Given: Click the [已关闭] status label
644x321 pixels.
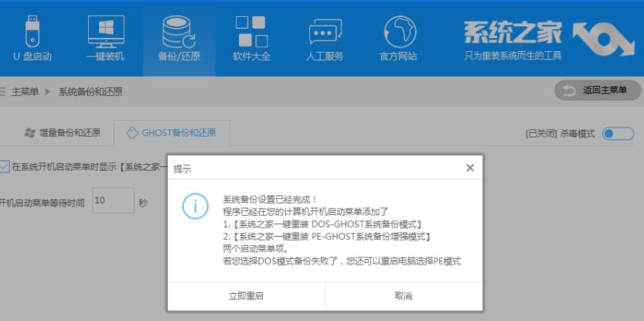Looking at the screenshot, I should point(541,134).
